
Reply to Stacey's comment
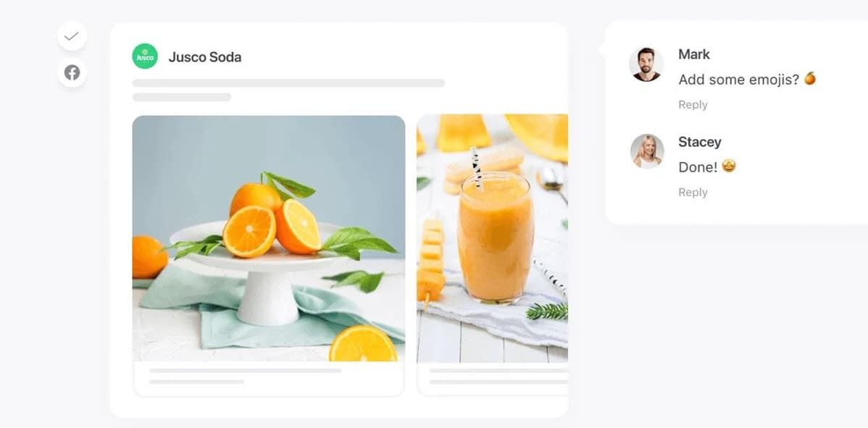tap(693, 192)
